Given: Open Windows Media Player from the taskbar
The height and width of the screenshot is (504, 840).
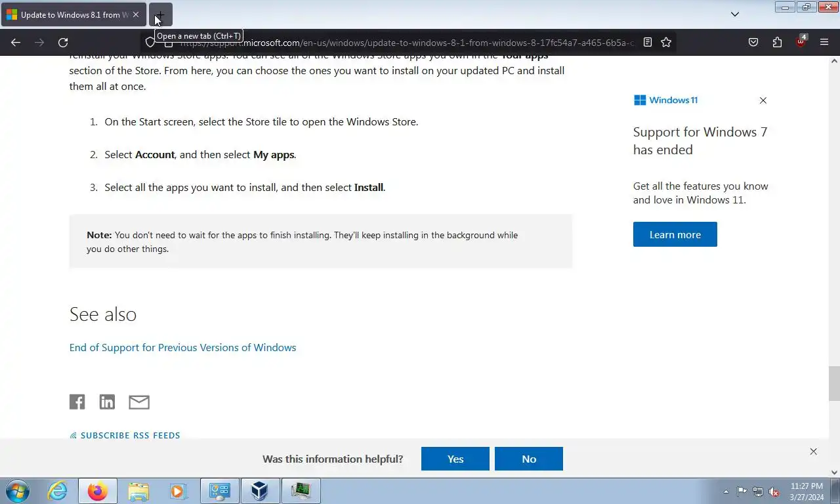Looking at the screenshot, I should click(178, 491).
